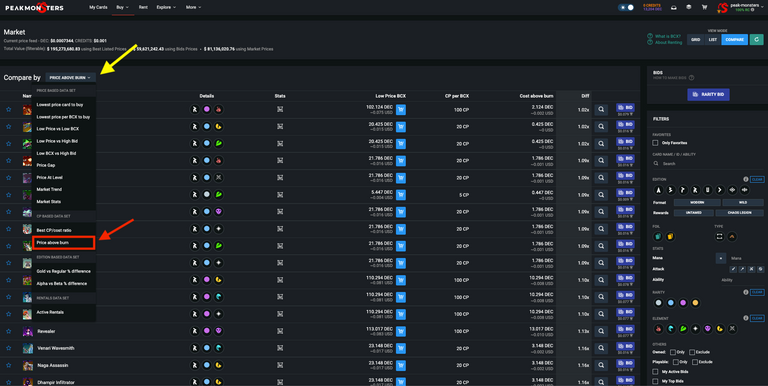This screenshot has width=768, height=386.
Task: Check Owned Only checkbox
Action: pos(673,352)
